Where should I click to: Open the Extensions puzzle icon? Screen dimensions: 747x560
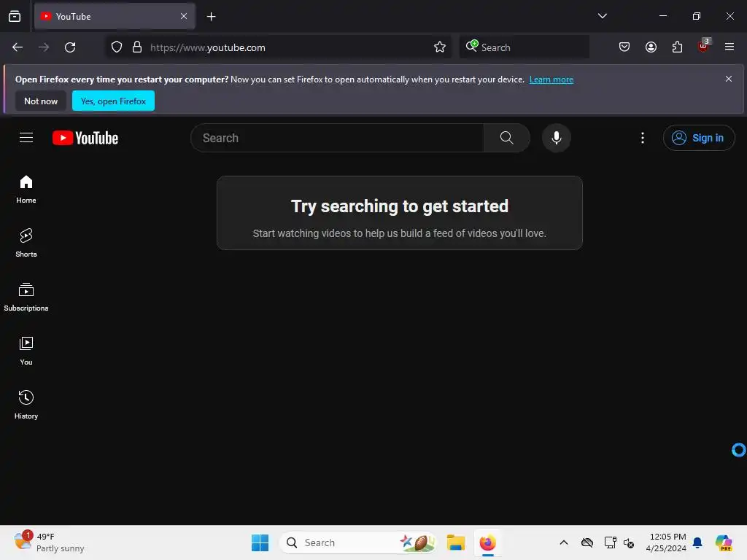tap(677, 47)
